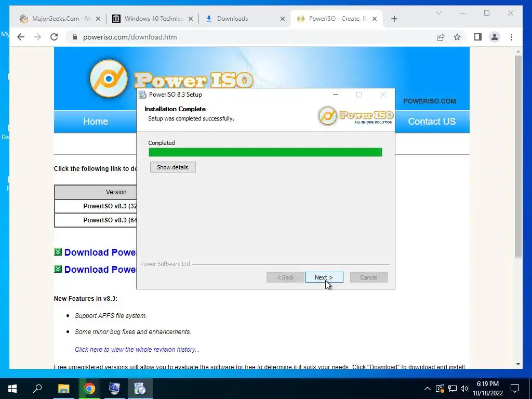Click the monitor app icon in taskbar
Viewport: 532px width, 399px height.
114,389
